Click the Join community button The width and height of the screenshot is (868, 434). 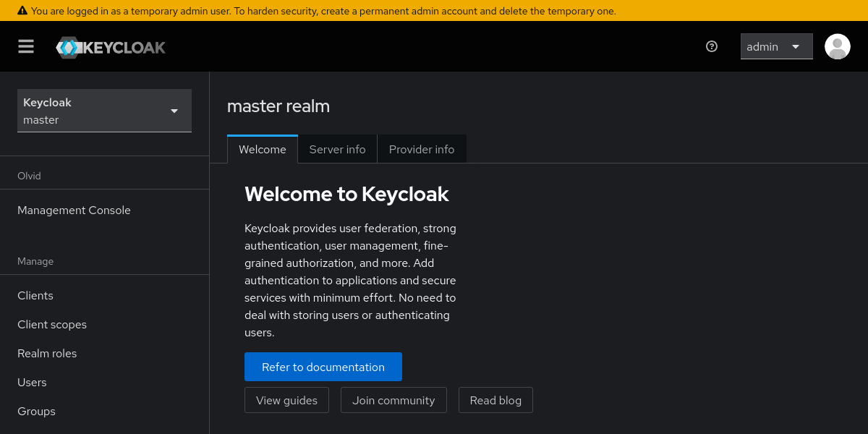click(x=393, y=400)
